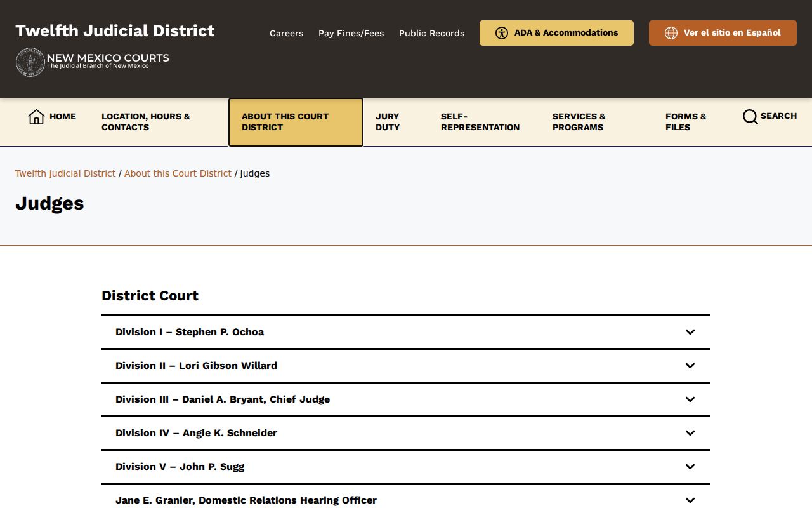Click the globe icon for Español
The image size is (812, 508).
671,33
